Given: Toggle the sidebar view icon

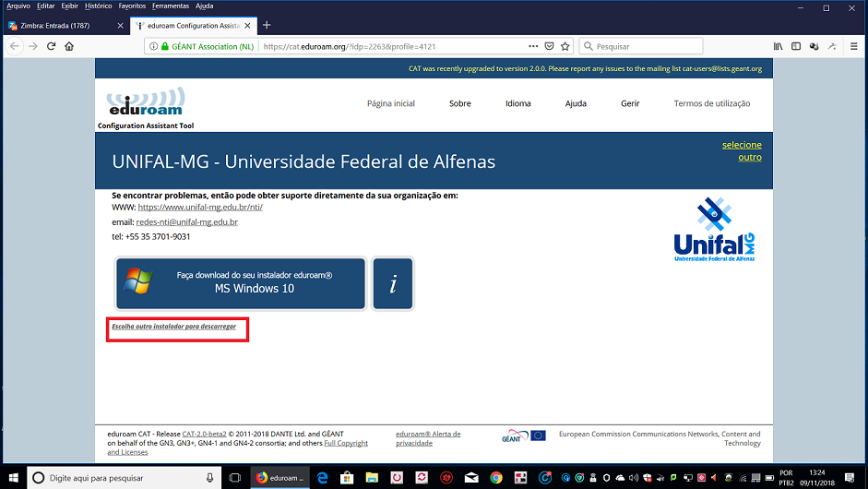Looking at the screenshot, I should [x=796, y=46].
